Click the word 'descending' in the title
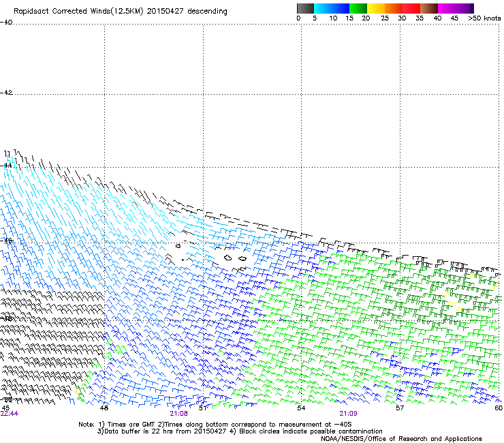The height and width of the screenshot is (443, 504). click(x=207, y=12)
